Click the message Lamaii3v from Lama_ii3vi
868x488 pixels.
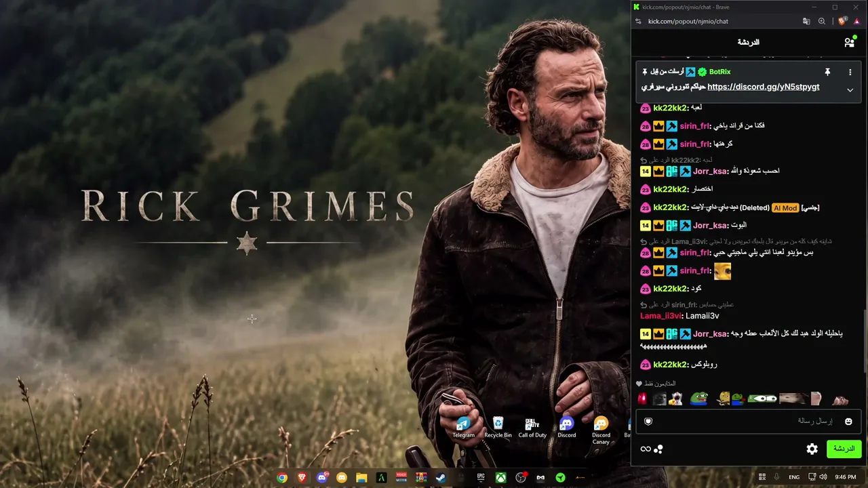[x=702, y=316]
